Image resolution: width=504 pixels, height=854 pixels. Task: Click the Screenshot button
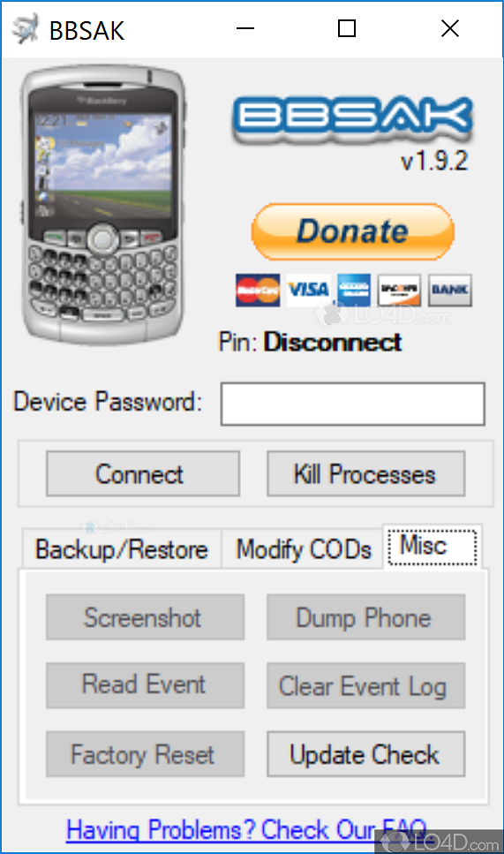[x=145, y=617]
